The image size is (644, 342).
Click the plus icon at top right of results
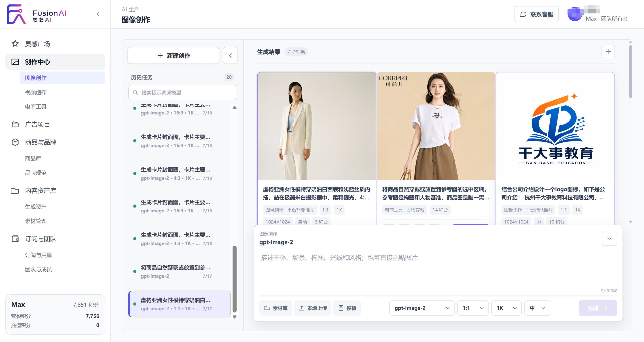click(x=608, y=52)
